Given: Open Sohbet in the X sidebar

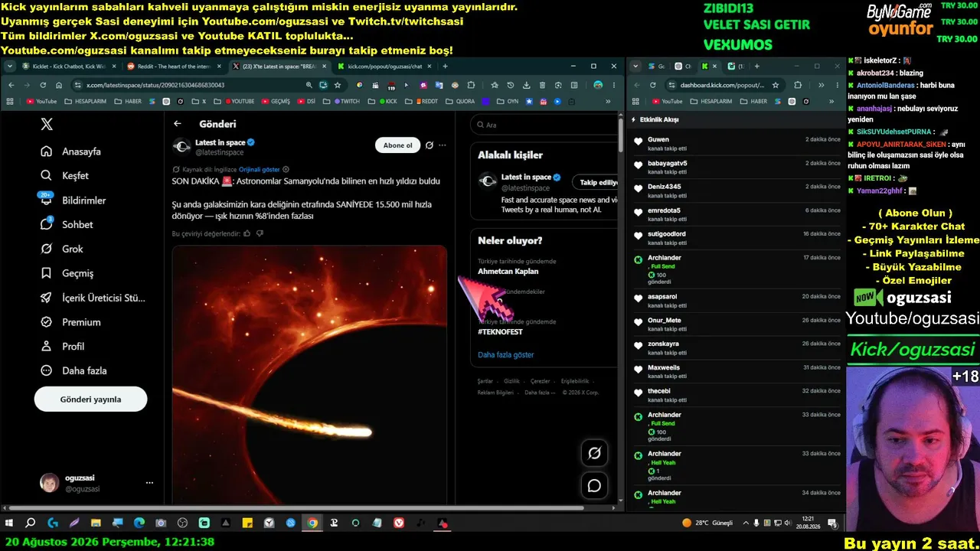Looking at the screenshot, I should [x=67, y=225].
